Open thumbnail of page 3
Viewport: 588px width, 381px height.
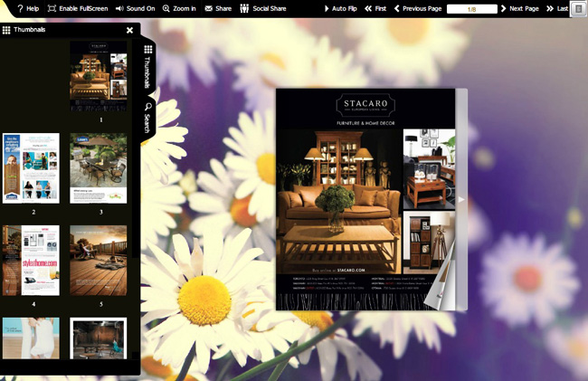pyautogui.click(x=99, y=168)
